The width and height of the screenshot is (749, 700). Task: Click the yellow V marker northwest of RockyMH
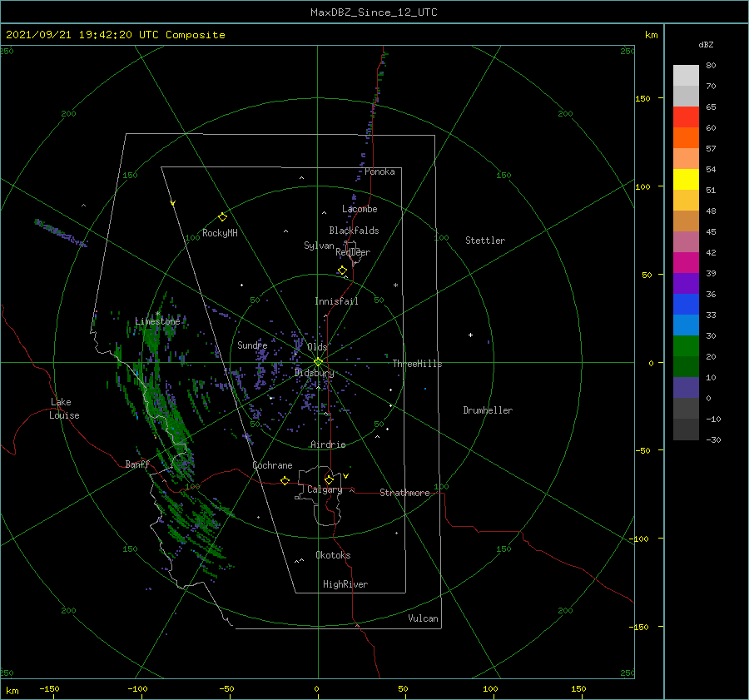pyautogui.click(x=173, y=203)
